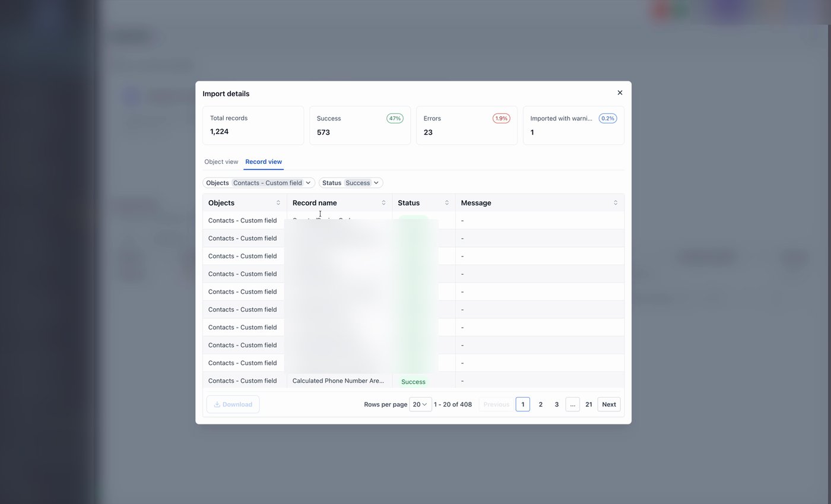Screen dimensions: 831x504
Task: Click the download icon beside Download label
Action: 217,404
